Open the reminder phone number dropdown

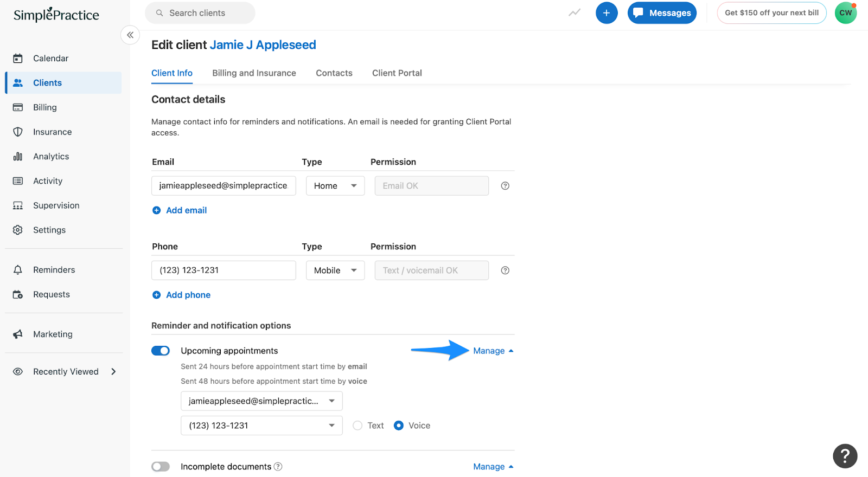261,426
